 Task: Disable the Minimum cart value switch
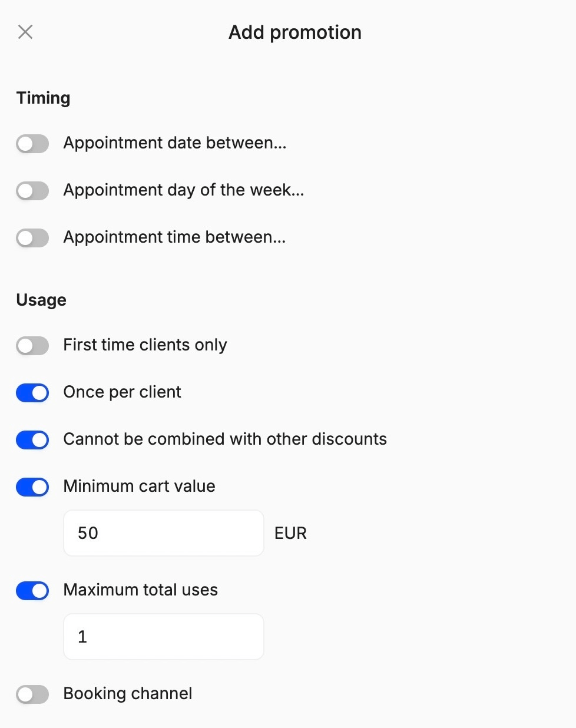click(32, 487)
